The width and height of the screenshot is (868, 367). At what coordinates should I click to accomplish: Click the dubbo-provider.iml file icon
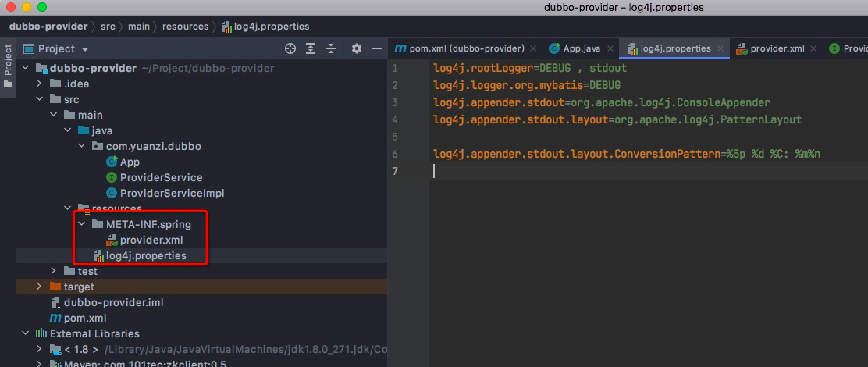coord(55,303)
